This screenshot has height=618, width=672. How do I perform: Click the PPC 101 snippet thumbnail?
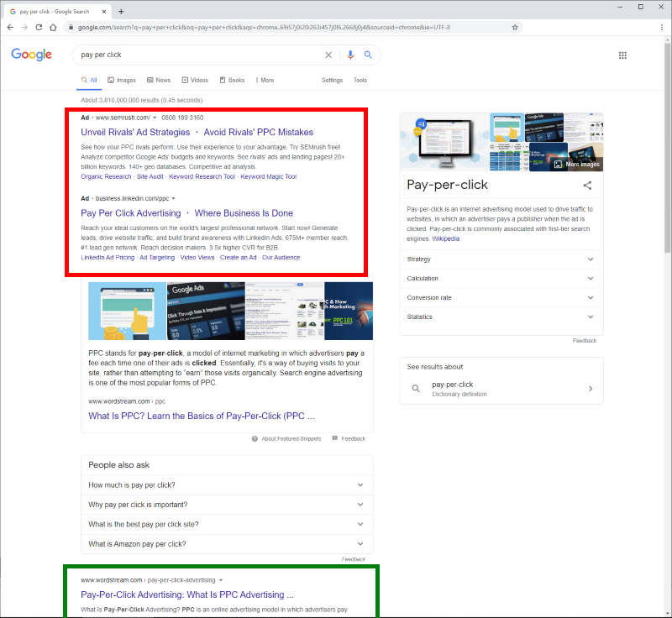pos(349,311)
